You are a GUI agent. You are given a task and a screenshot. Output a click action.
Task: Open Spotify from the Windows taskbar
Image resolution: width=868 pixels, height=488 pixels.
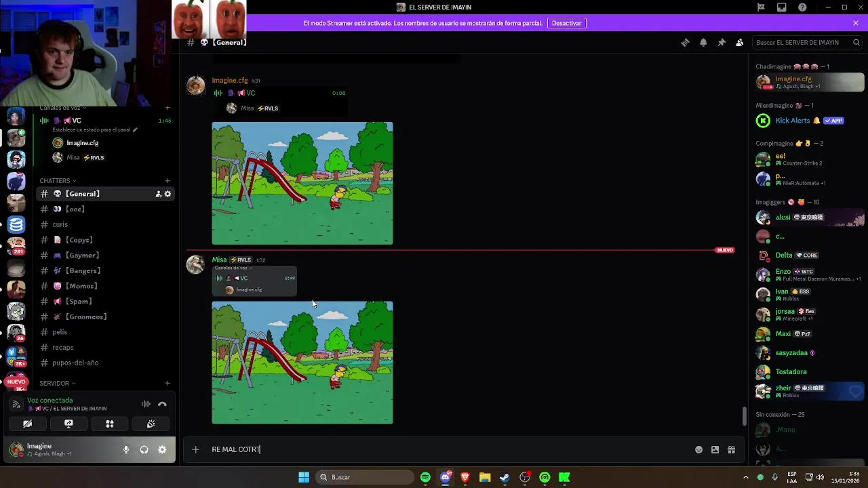pyautogui.click(x=425, y=477)
